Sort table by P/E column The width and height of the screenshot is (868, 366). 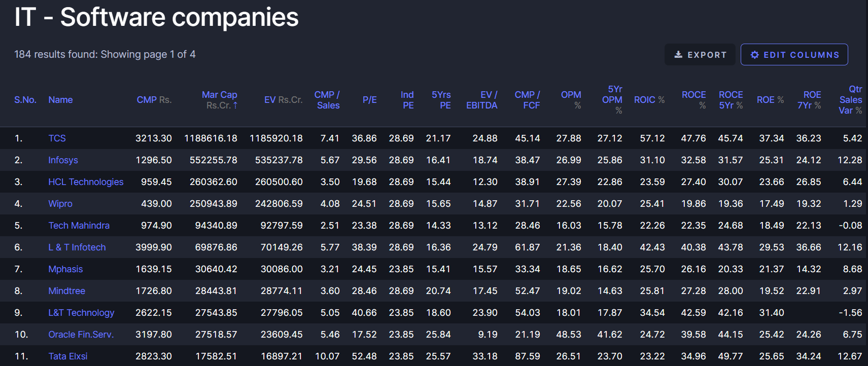[370, 100]
